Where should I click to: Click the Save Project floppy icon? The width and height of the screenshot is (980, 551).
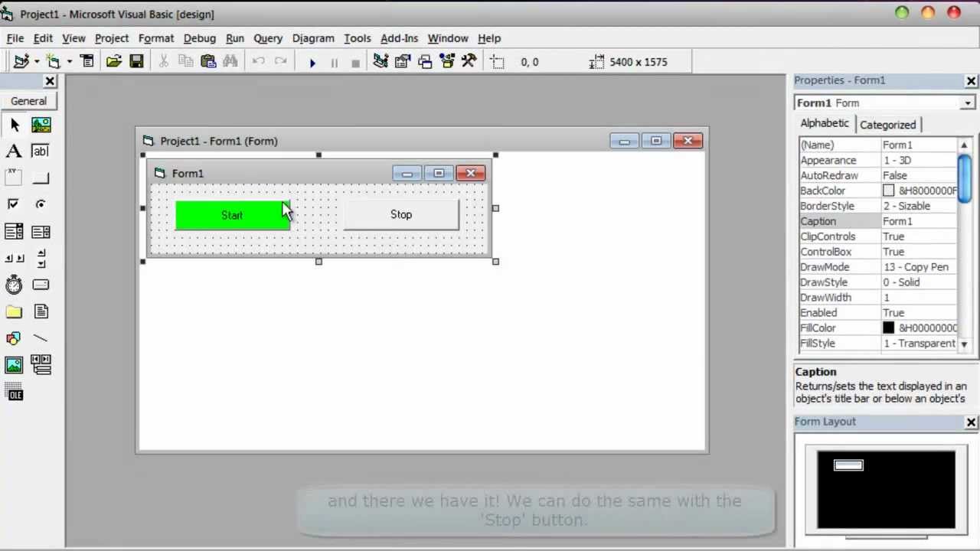[136, 62]
